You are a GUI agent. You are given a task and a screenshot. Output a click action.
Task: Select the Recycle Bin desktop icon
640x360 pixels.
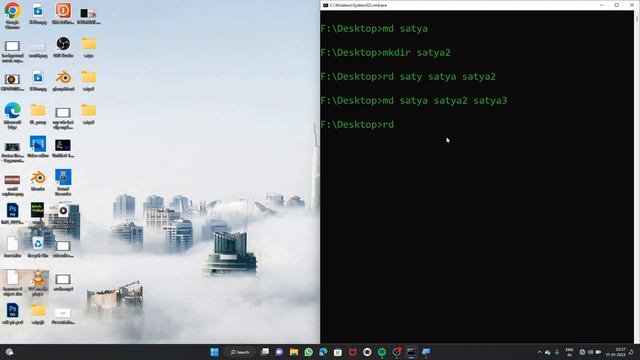pyautogui.click(x=38, y=247)
